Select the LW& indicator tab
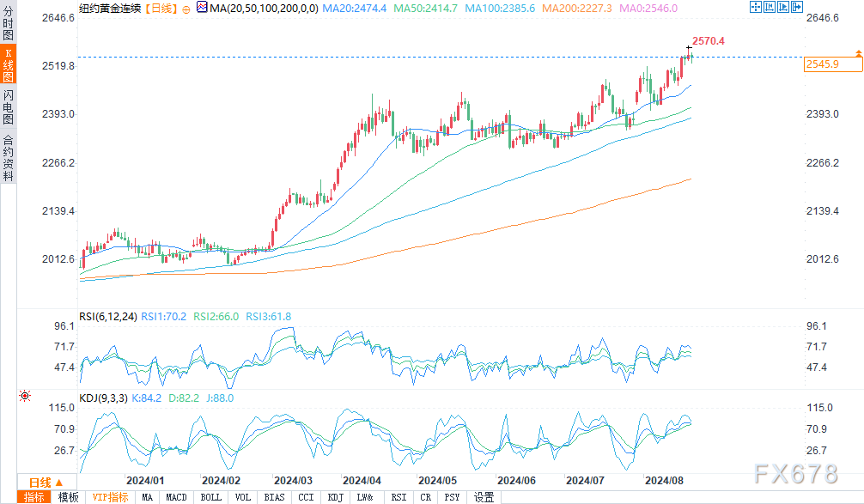Image resolution: width=864 pixels, height=504 pixels. pyautogui.click(x=365, y=497)
